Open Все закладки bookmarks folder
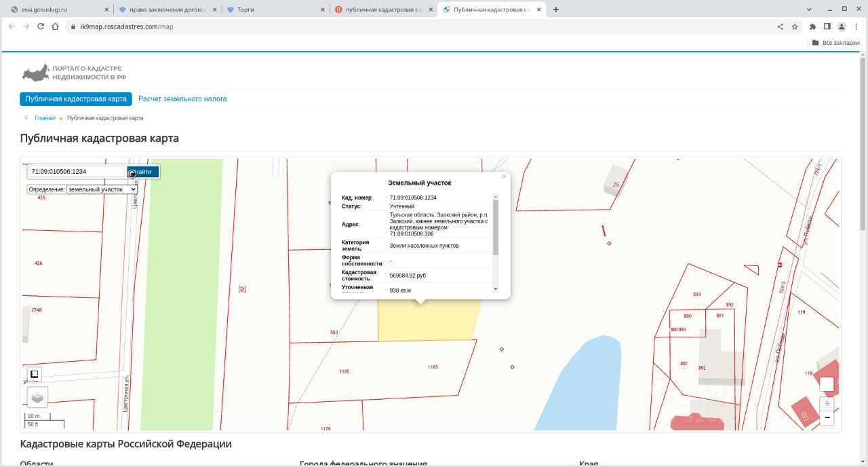The width and height of the screenshot is (868, 467). pyautogui.click(x=835, y=42)
